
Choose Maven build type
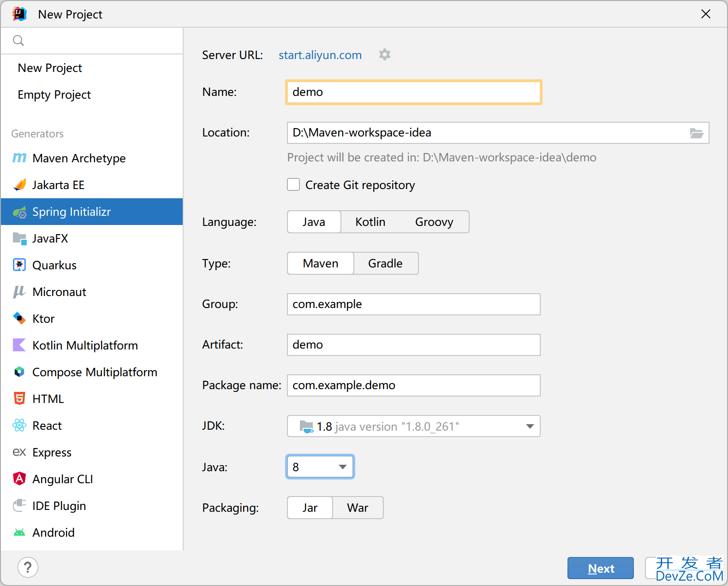(321, 263)
